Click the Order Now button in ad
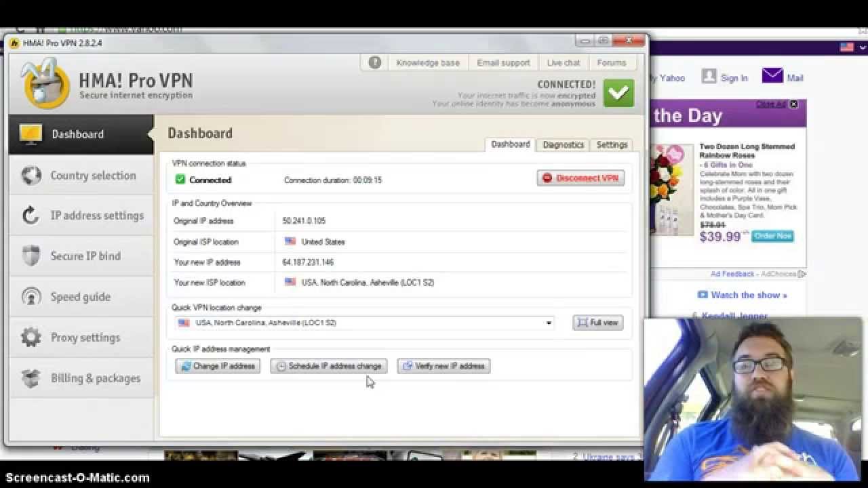868x488 pixels. [x=772, y=236]
